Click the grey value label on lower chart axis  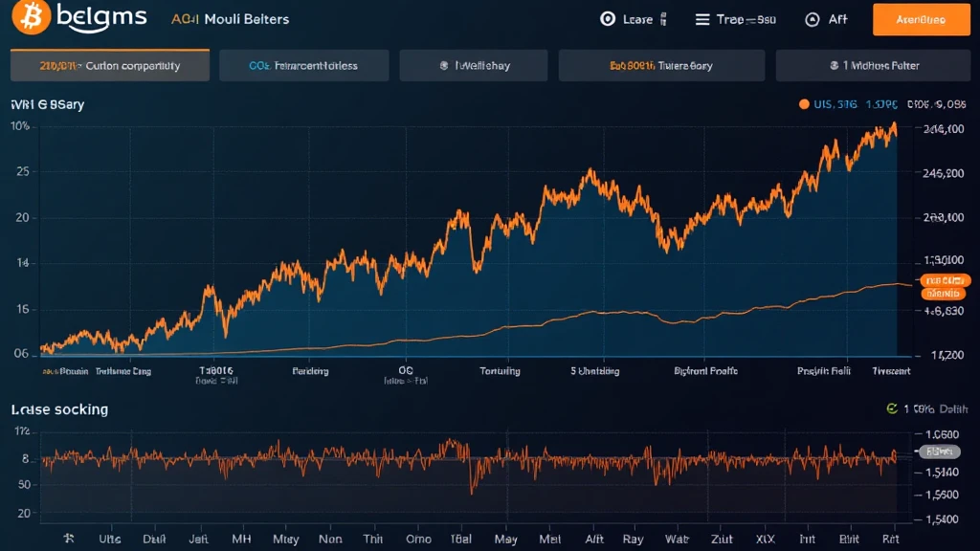[x=940, y=452]
